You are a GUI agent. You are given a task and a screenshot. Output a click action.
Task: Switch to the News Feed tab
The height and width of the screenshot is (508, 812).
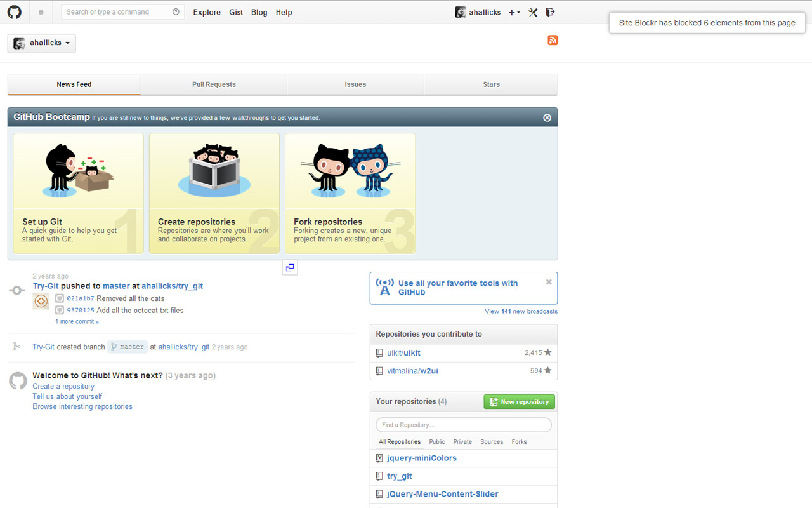coord(74,84)
